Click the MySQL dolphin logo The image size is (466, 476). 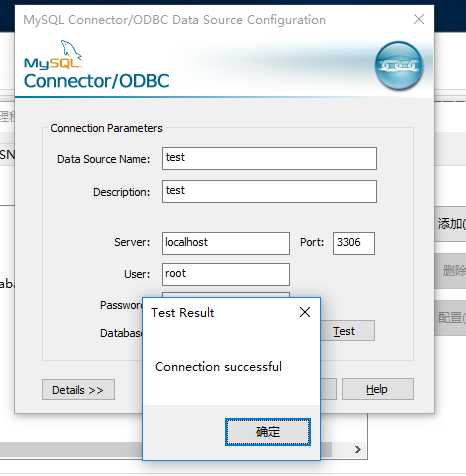coord(53,55)
